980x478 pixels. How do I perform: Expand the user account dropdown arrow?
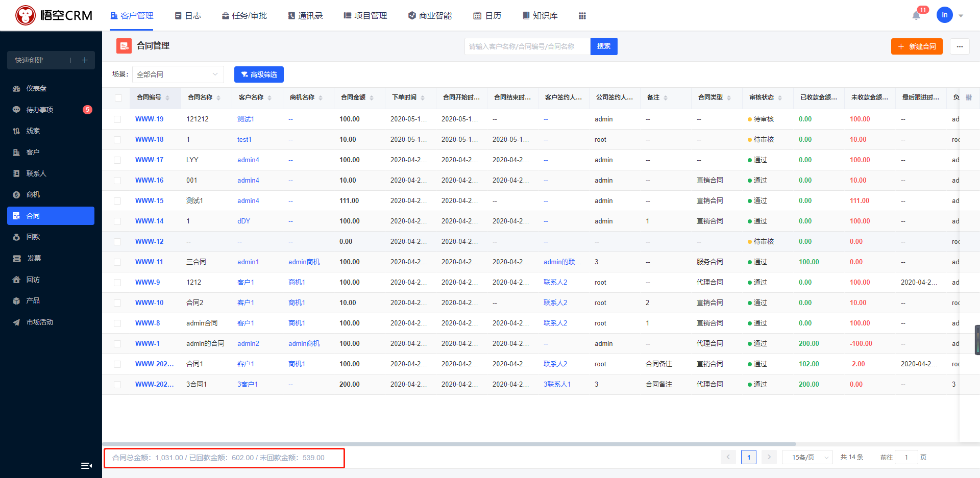click(x=961, y=16)
